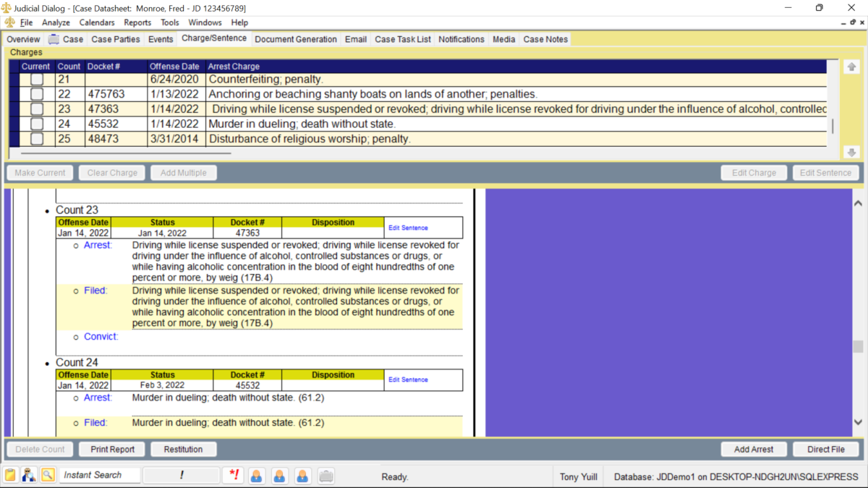Viewport: 868px width, 488px height.
Task: Click the Print Report button
Action: click(111, 449)
